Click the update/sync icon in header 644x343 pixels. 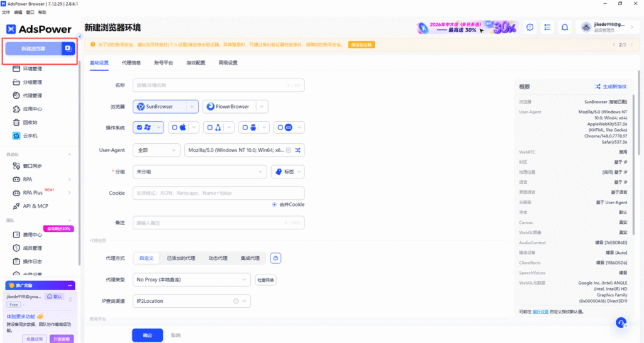point(530,28)
